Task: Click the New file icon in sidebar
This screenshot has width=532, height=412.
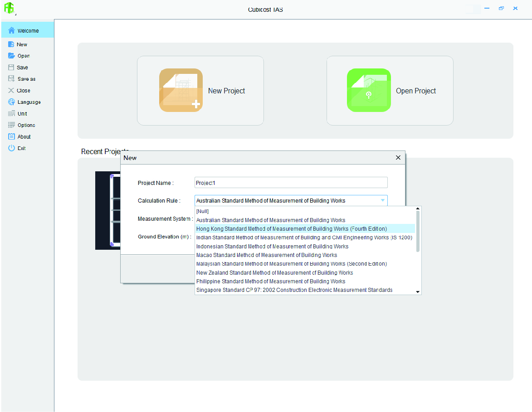Action: 11,44
